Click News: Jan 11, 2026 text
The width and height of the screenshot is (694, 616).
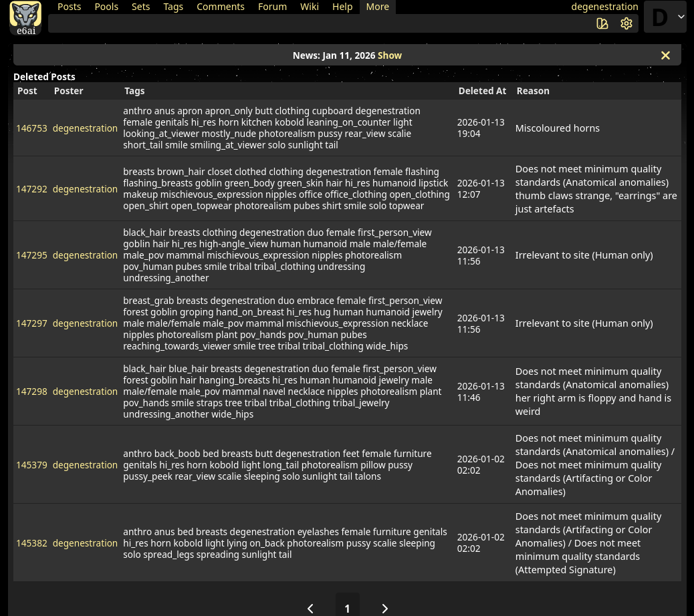(334, 55)
